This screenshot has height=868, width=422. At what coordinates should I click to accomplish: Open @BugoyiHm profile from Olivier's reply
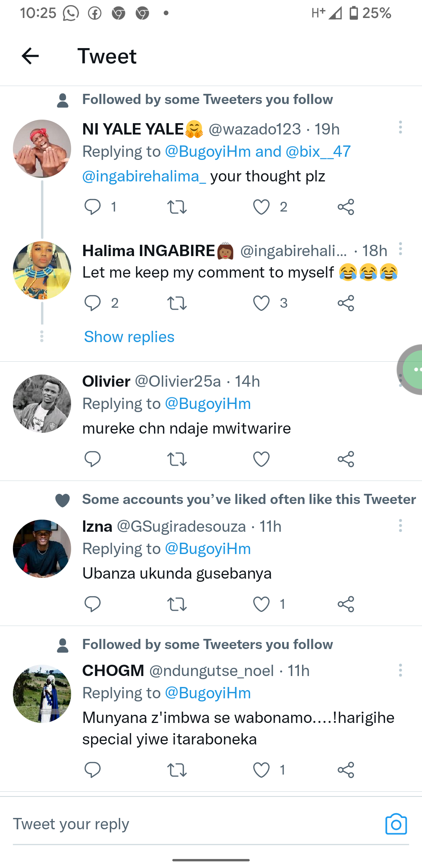207,404
